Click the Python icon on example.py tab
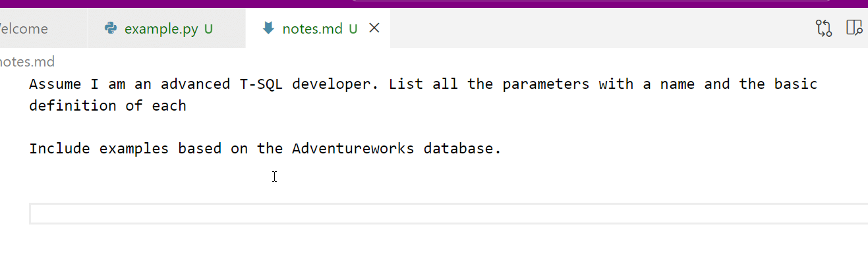 tap(111, 28)
